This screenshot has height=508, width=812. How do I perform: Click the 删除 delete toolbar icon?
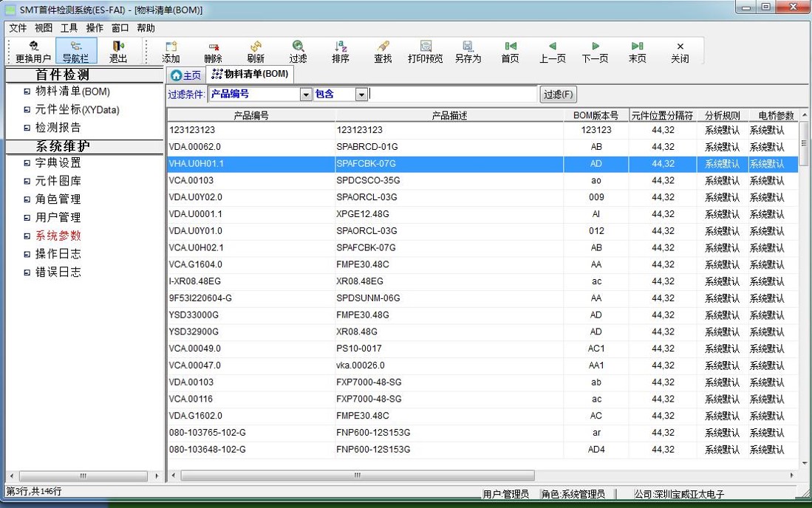point(213,51)
